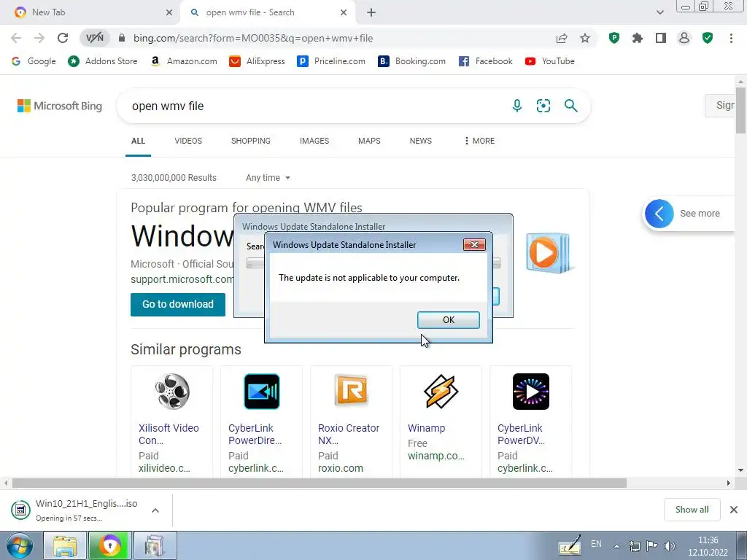
Task: Open browser three-dot menu
Action: pyautogui.click(x=731, y=38)
